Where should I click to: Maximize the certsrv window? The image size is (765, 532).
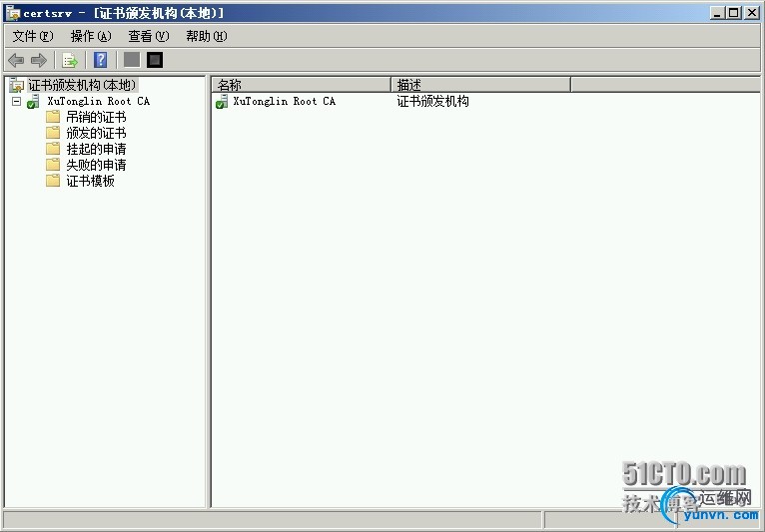733,13
